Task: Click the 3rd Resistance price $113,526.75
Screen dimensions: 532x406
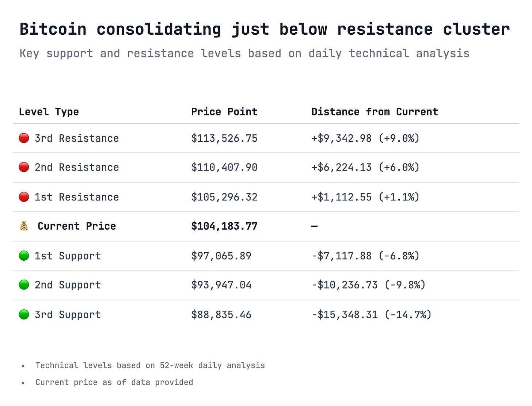Action: pos(224,138)
